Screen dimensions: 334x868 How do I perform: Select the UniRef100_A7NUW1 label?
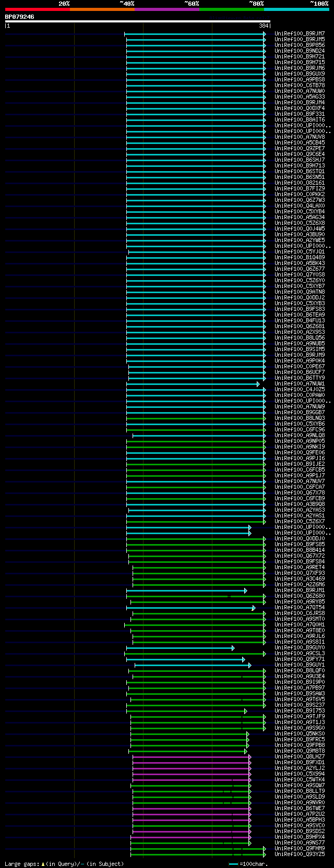pyautogui.click(x=300, y=384)
